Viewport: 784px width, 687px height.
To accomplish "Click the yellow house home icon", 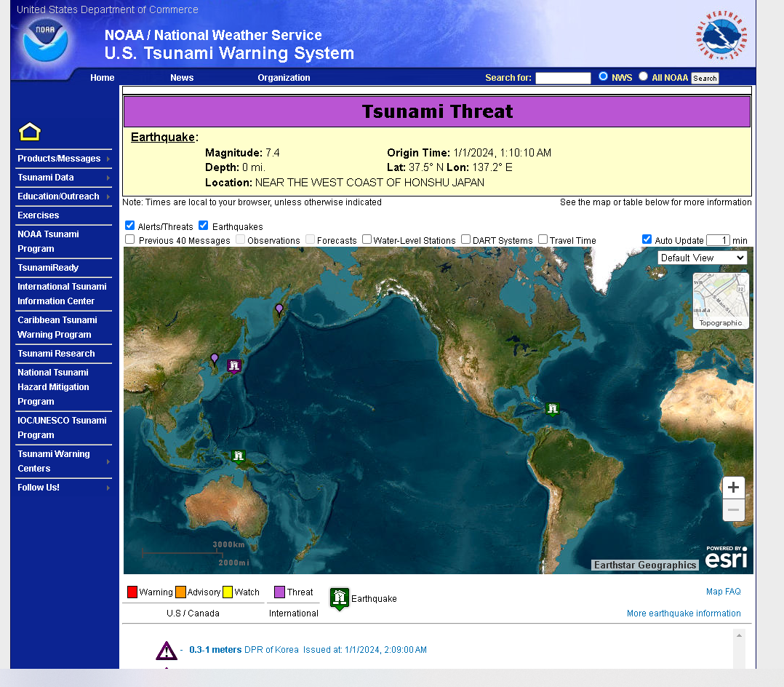I will 30,132.
